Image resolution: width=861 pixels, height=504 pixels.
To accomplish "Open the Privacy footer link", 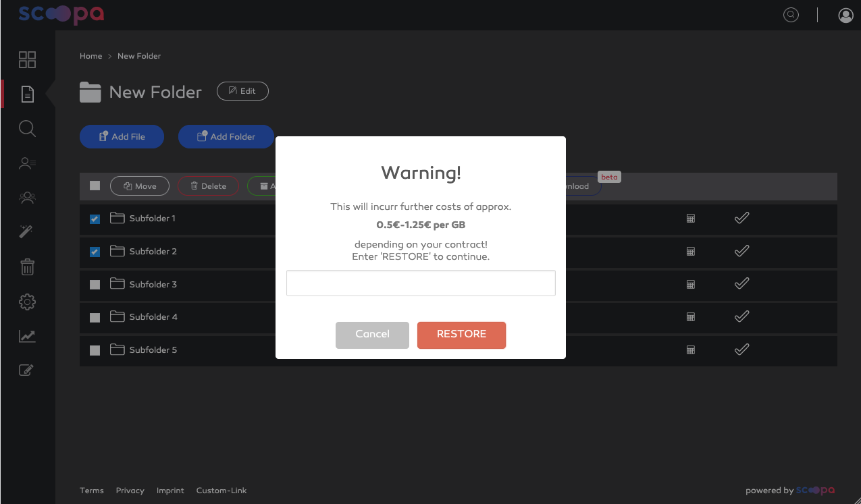I will pyautogui.click(x=130, y=491).
